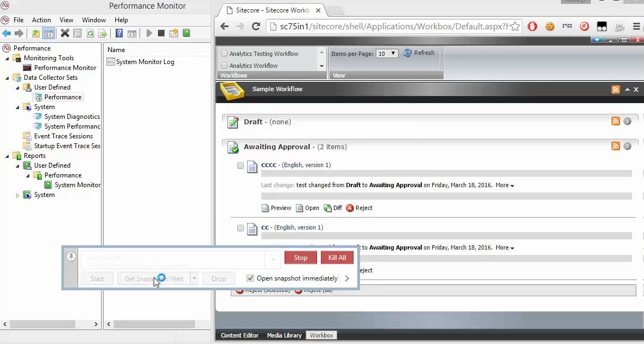Select the CCCC item checkbox
The height and width of the screenshot is (344, 644).
click(240, 165)
